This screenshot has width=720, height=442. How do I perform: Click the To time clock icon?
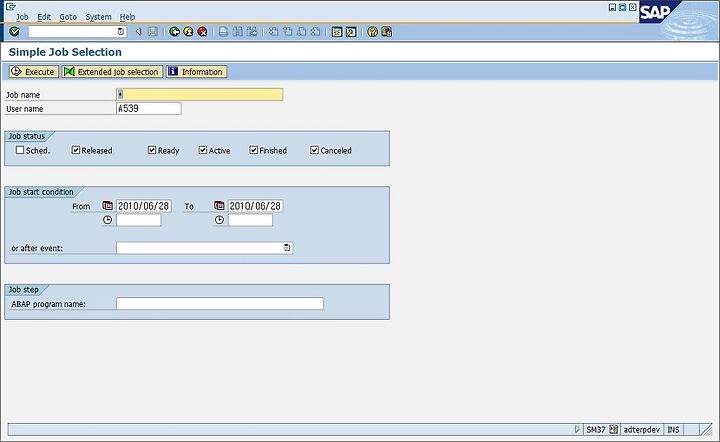tap(219, 220)
